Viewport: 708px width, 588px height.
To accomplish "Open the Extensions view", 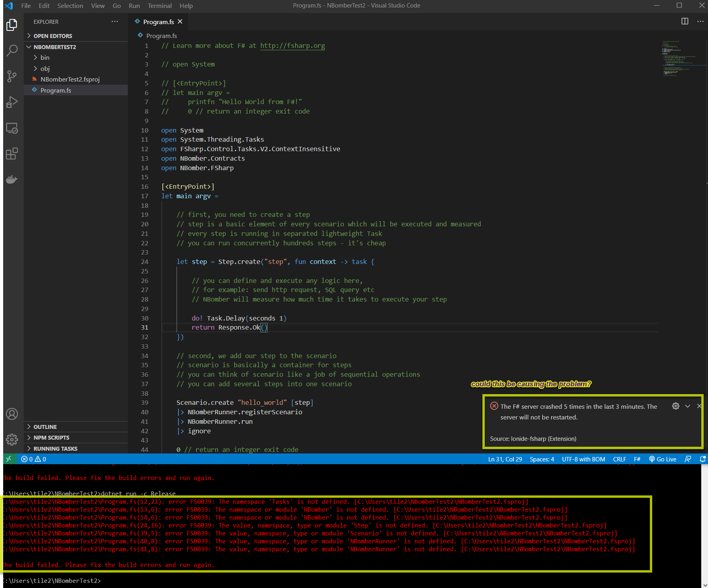I will 12,154.
